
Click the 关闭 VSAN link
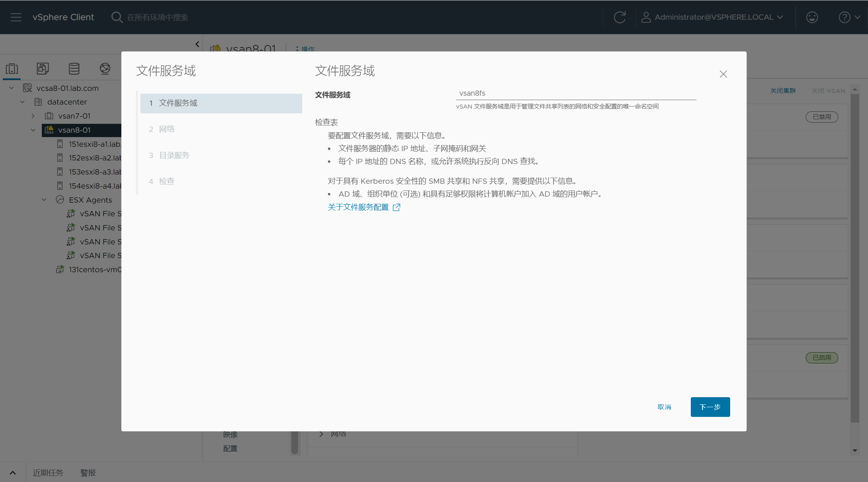point(828,91)
